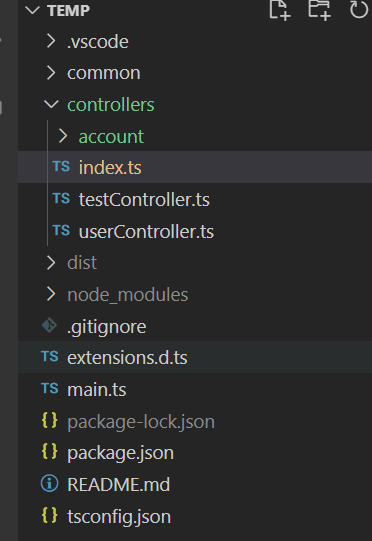Viewport: 372px width, 541px height.
Task: Open testController.ts file
Action: (x=144, y=199)
